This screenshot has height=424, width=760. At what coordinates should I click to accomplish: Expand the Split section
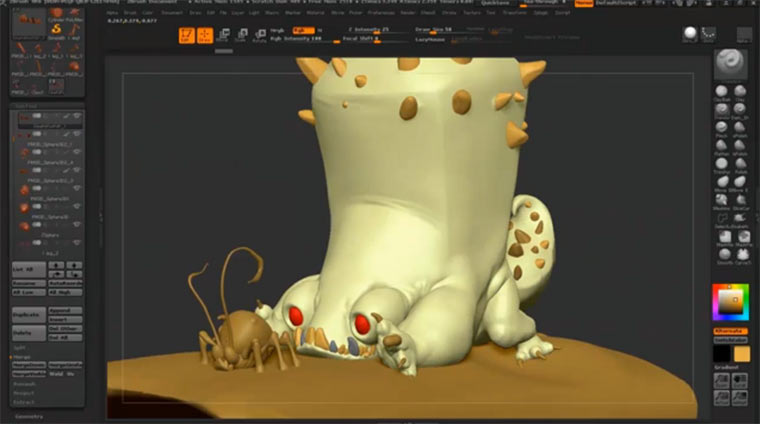pyautogui.click(x=19, y=348)
